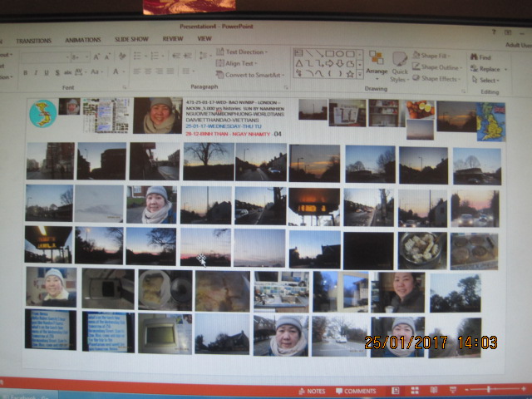Select the Isosceles Triangle shape
The image size is (532, 399).
tap(298, 63)
